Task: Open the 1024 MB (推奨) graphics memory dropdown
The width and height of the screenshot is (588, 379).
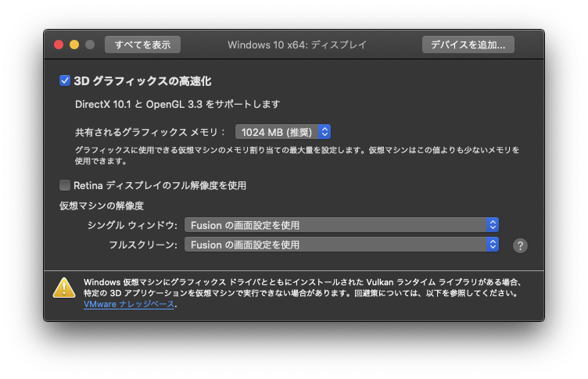Action: pyautogui.click(x=283, y=132)
